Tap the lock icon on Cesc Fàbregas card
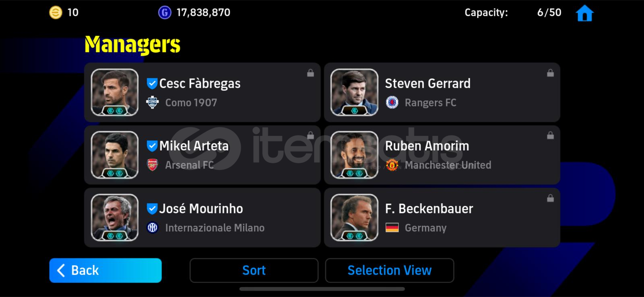644x297 pixels. pos(310,73)
